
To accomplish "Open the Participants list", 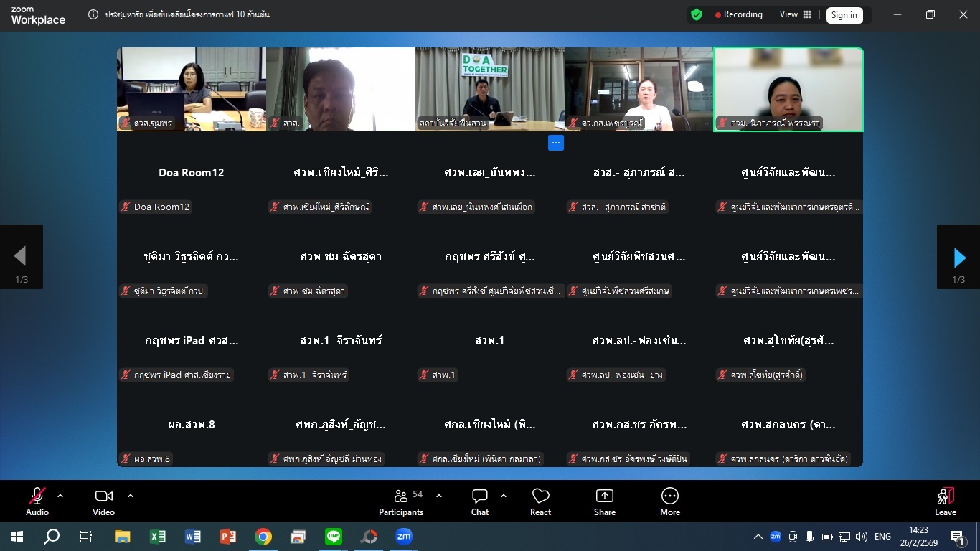I will tap(401, 501).
